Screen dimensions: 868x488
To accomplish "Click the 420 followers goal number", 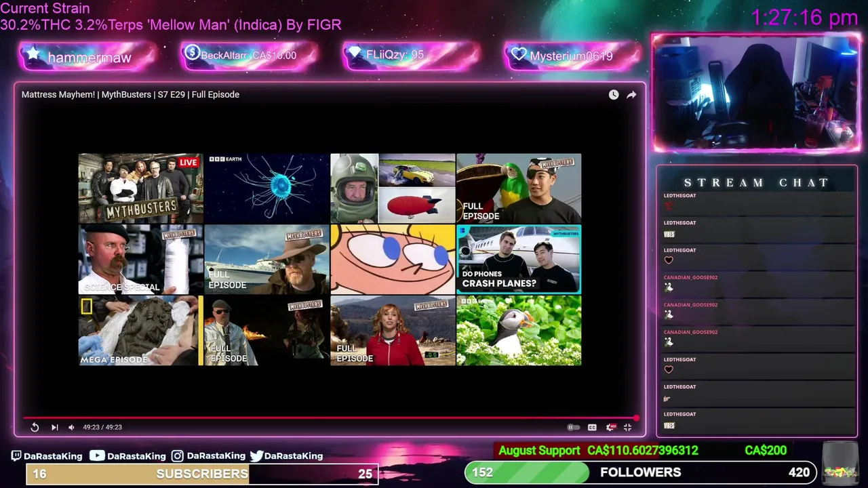I will coord(799,472).
